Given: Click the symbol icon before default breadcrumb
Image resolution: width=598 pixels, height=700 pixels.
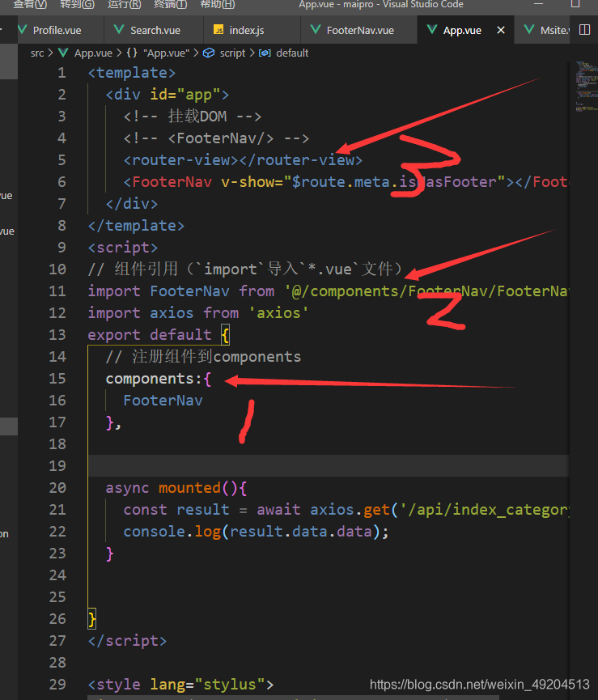Looking at the screenshot, I should pyautogui.click(x=265, y=53).
